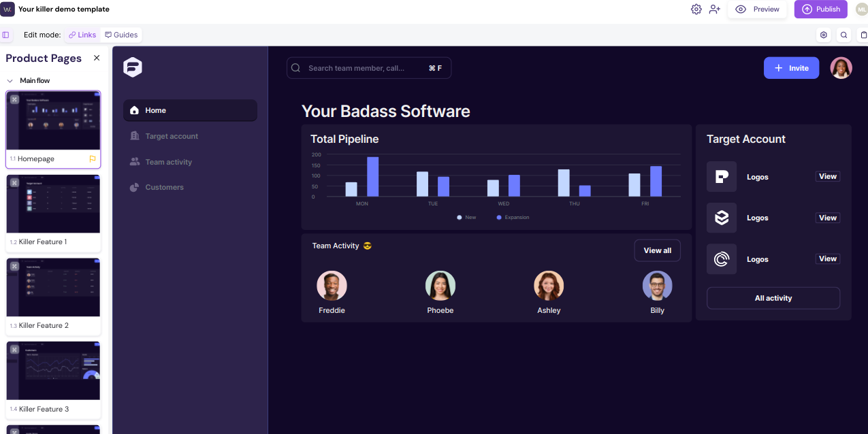
Task: Click the magnifier search icon in the editor toolbar
Action: point(843,35)
